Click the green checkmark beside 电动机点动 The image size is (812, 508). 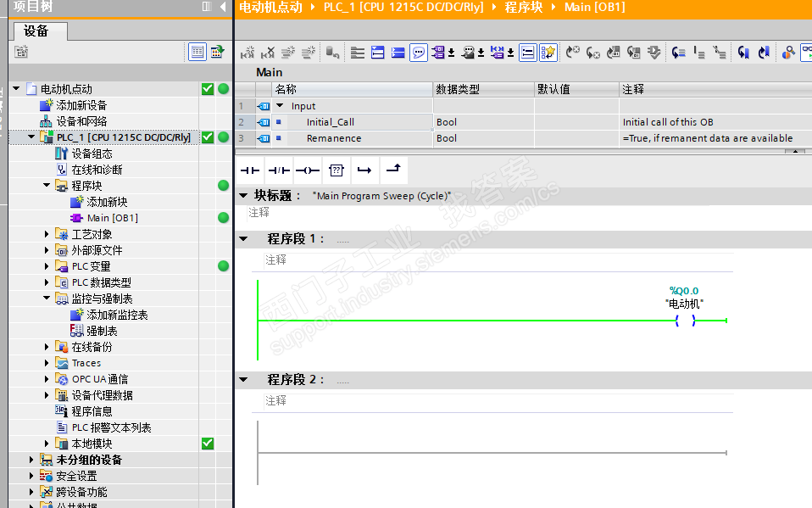pos(208,89)
